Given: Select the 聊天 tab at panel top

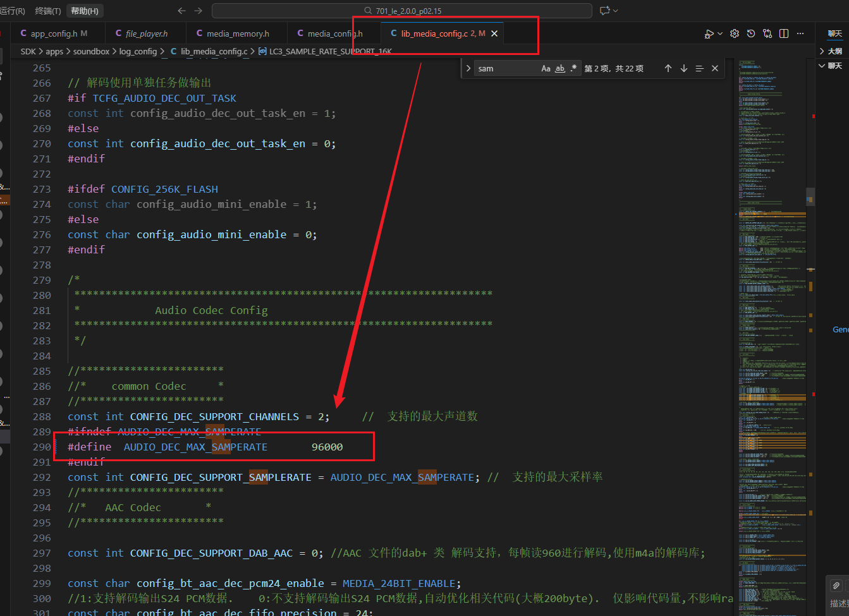Looking at the screenshot, I should [x=835, y=33].
